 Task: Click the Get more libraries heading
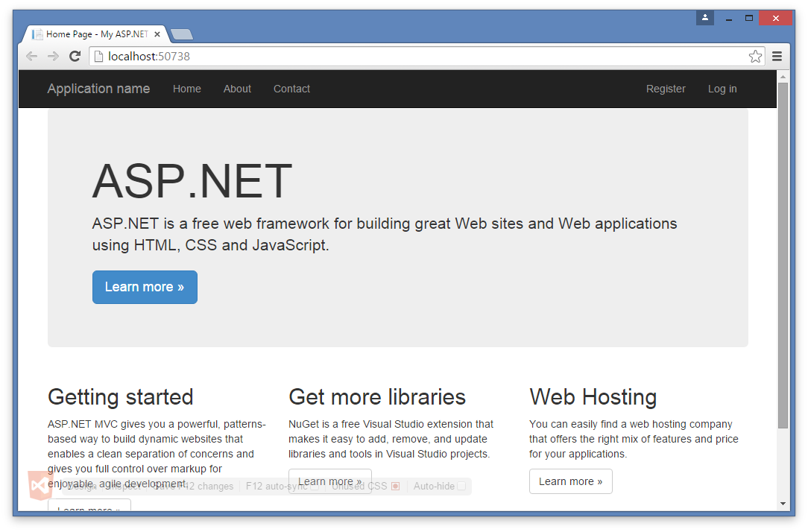377,397
